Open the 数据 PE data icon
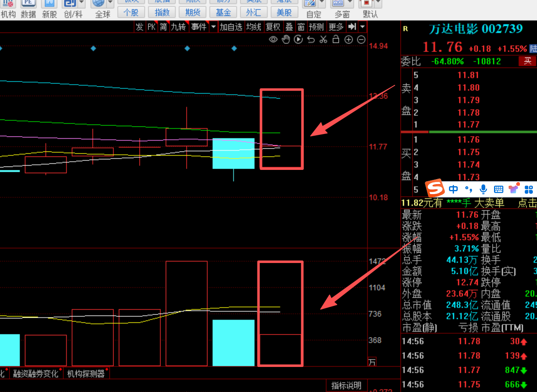 point(28,3)
